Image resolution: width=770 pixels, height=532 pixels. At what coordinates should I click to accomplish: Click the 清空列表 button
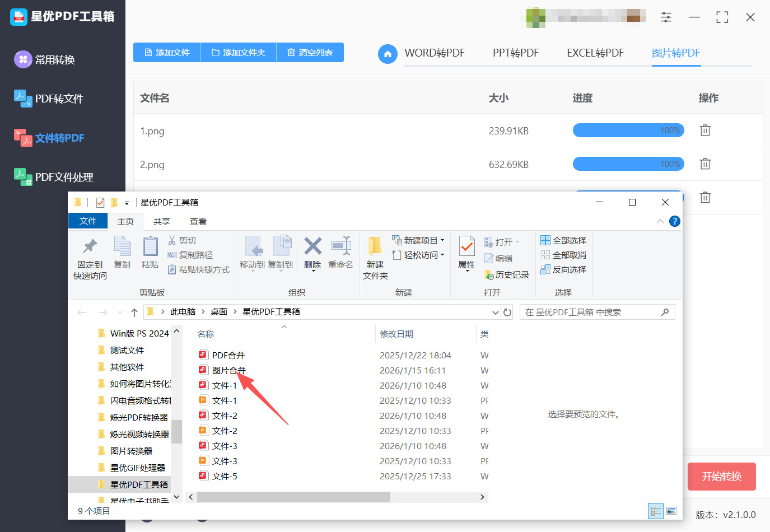pos(310,53)
